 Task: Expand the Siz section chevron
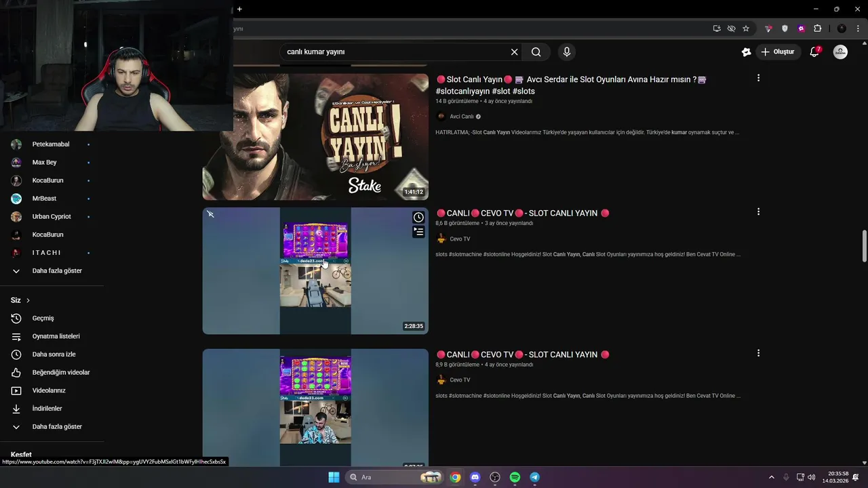(28, 300)
